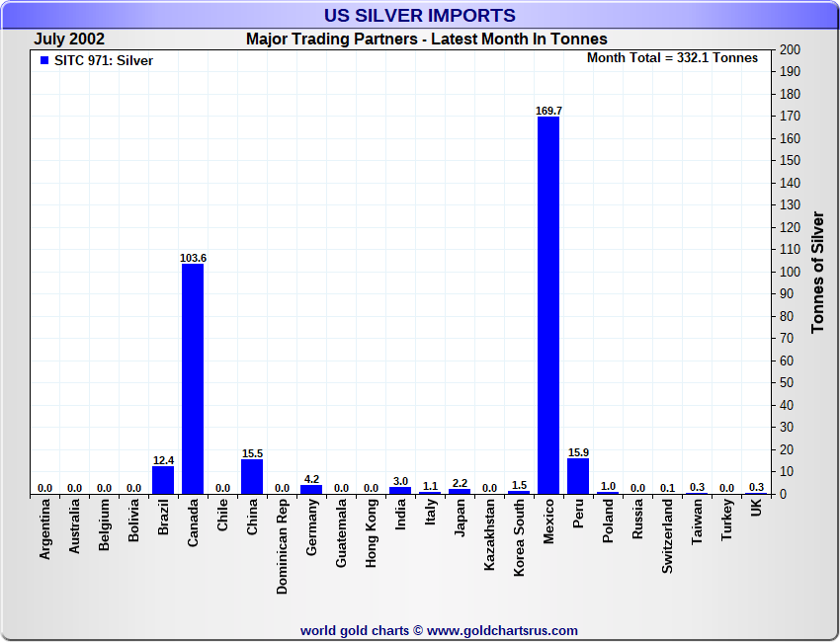Click the Brazil bar labeled 12.4
840x642 pixels.
point(163,480)
